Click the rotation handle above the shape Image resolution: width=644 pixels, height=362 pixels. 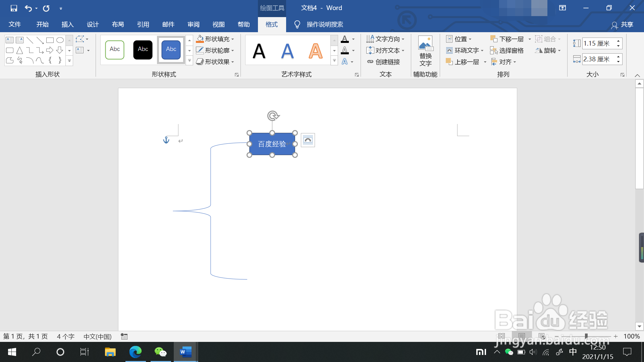click(273, 116)
